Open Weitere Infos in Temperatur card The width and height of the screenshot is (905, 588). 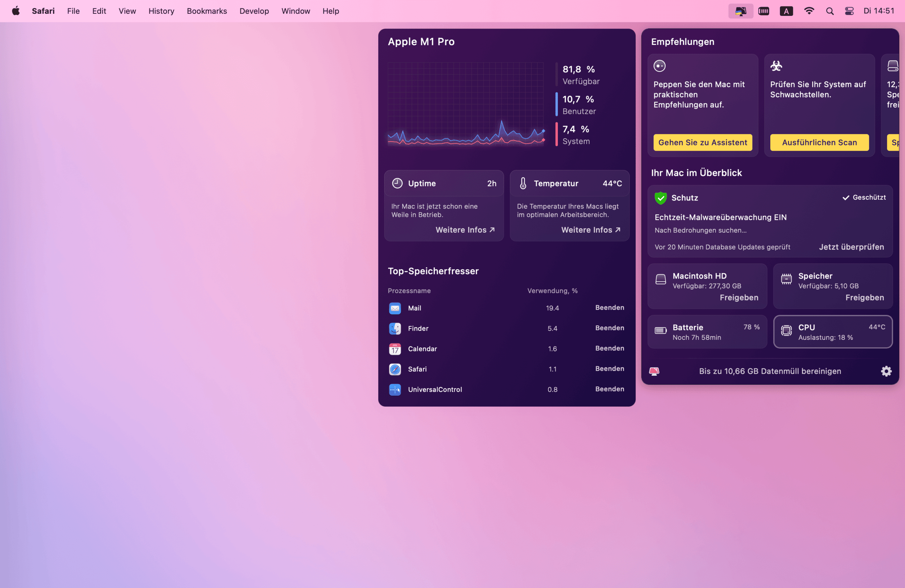coord(590,230)
